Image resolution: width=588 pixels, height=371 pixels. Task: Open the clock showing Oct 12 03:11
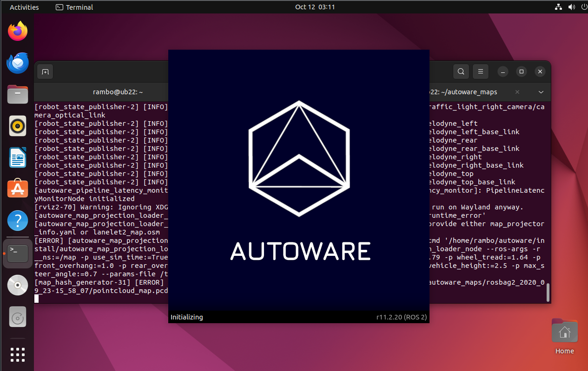coord(315,7)
